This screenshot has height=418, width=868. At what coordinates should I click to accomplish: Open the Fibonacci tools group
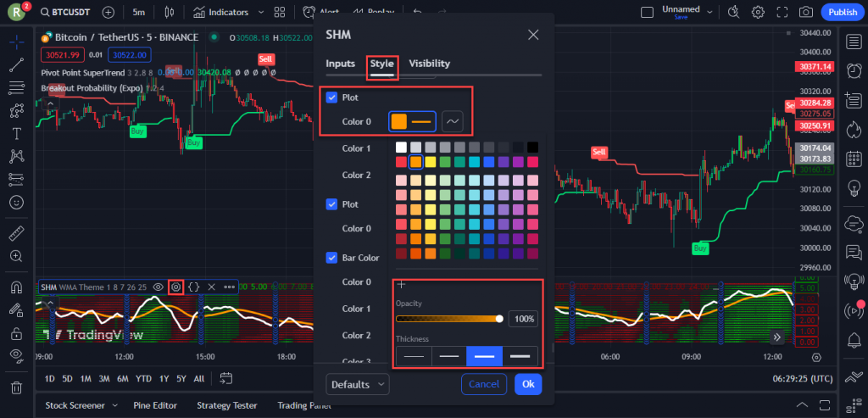(x=17, y=87)
